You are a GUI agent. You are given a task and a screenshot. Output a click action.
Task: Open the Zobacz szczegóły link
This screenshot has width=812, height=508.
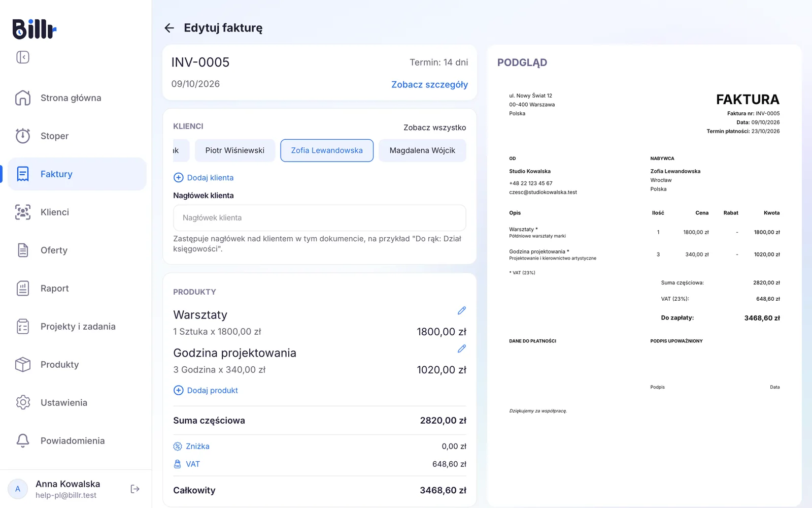(x=429, y=85)
